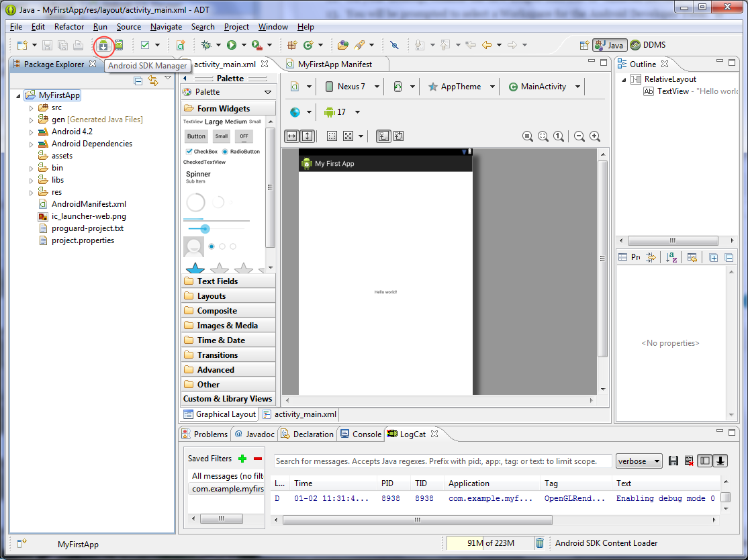Select TextView in the Outline tree
The height and width of the screenshot is (560, 748).
(x=690, y=91)
